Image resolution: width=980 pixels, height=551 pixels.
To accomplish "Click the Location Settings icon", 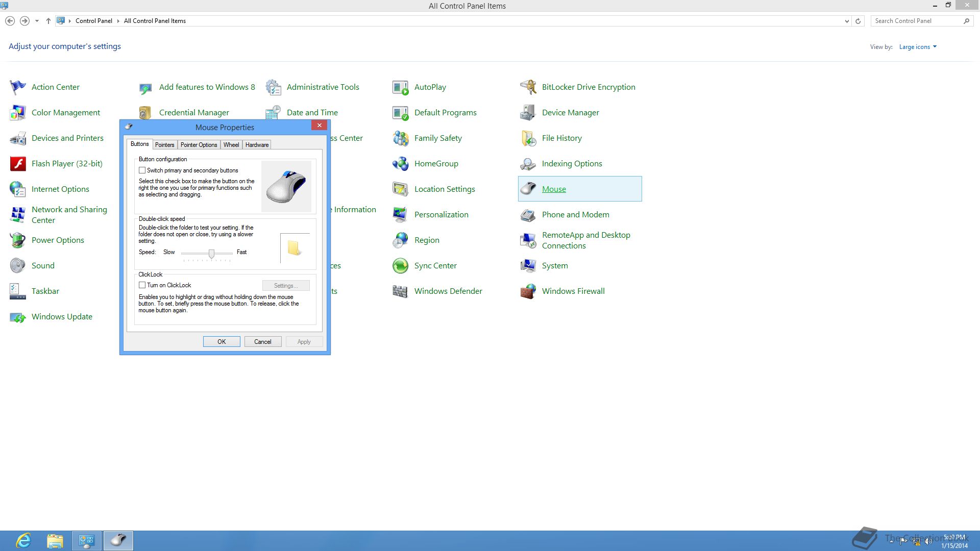I will (401, 189).
